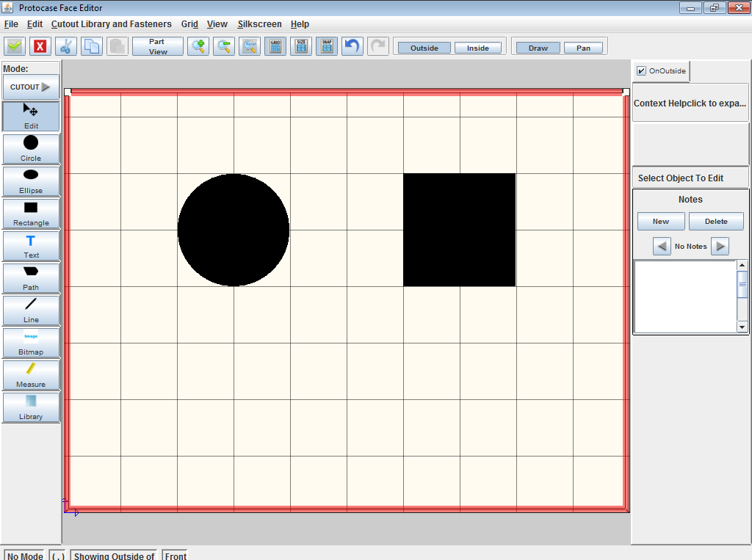Screen dimensions: 752x560
Task: Open the Silkscreen menu
Action: [x=259, y=24]
